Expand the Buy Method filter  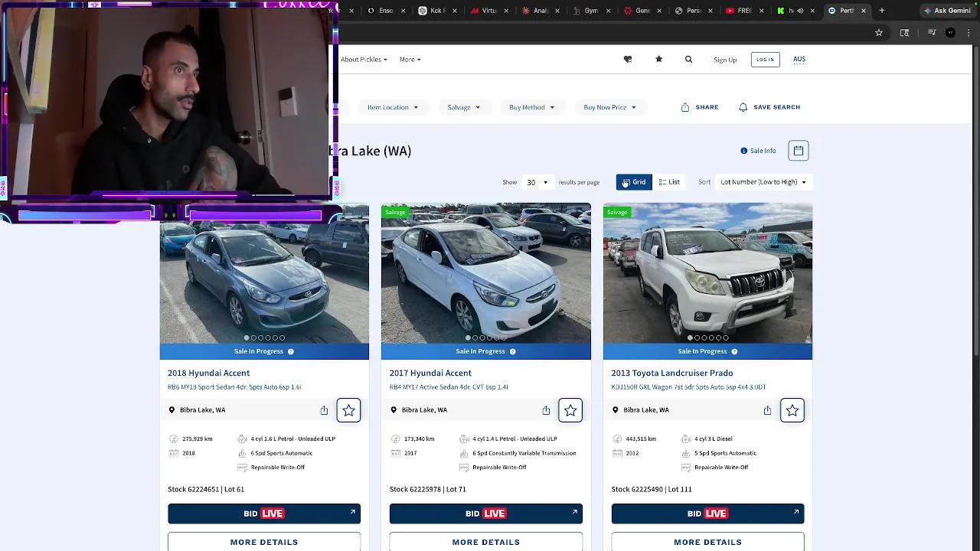point(531,107)
